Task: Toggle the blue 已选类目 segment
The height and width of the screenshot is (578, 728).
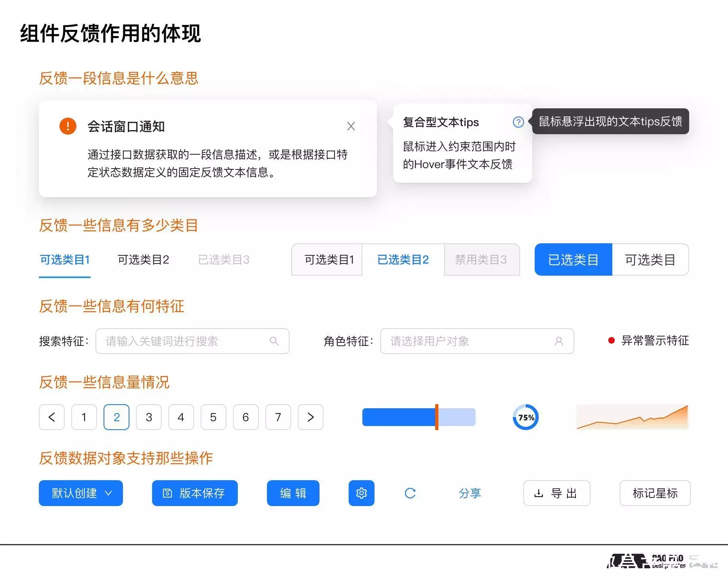Action: point(573,259)
